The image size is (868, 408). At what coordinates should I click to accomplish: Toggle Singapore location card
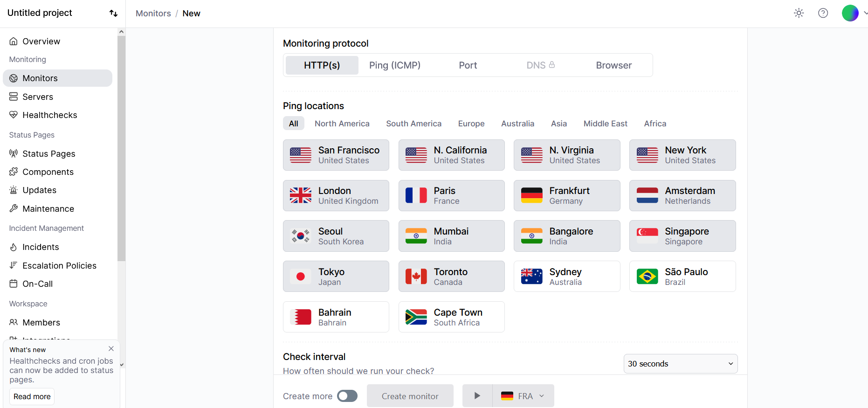pyautogui.click(x=682, y=236)
